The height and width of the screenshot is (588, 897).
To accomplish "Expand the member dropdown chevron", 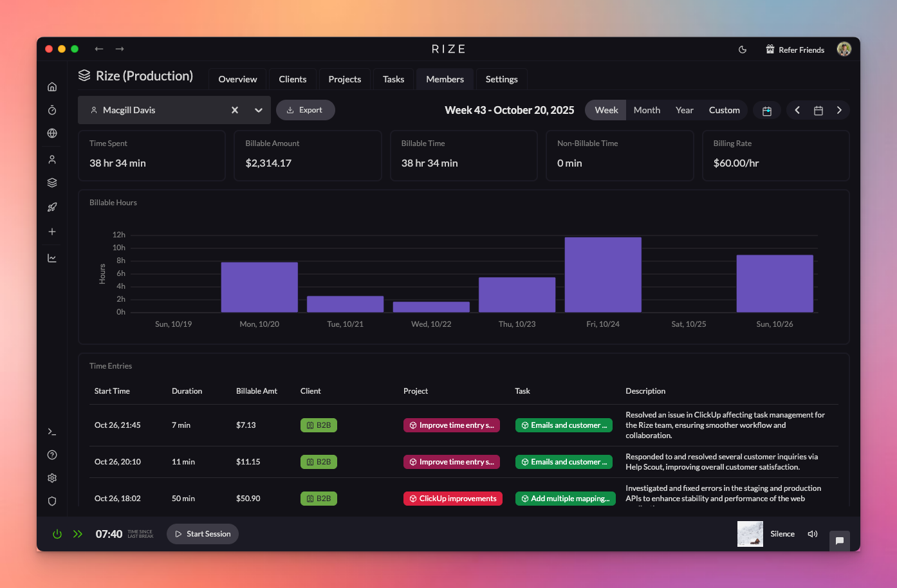I will [x=259, y=110].
